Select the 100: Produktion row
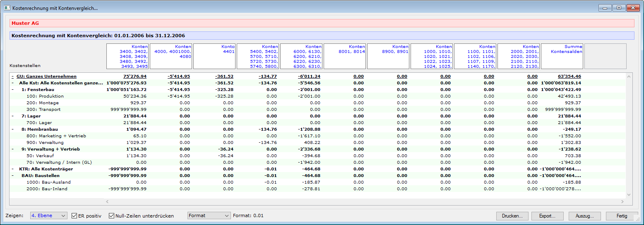The height and width of the screenshot is (225, 644). (x=51, y=96)
